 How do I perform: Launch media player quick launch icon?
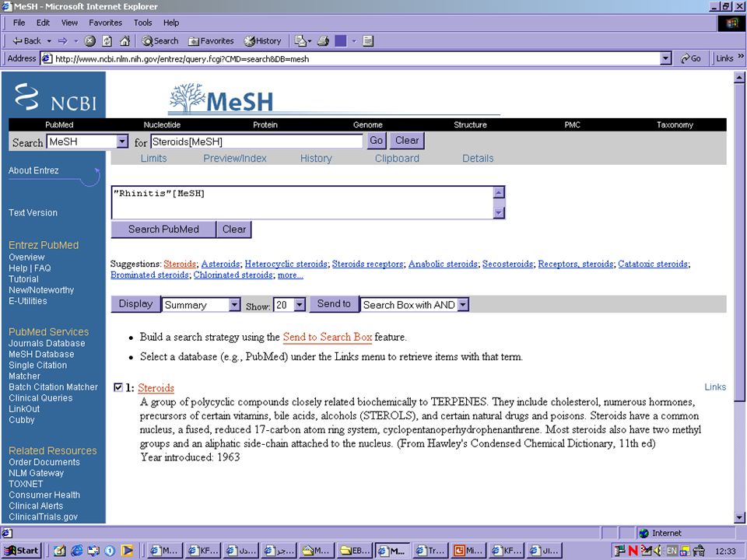pos(127,551)
